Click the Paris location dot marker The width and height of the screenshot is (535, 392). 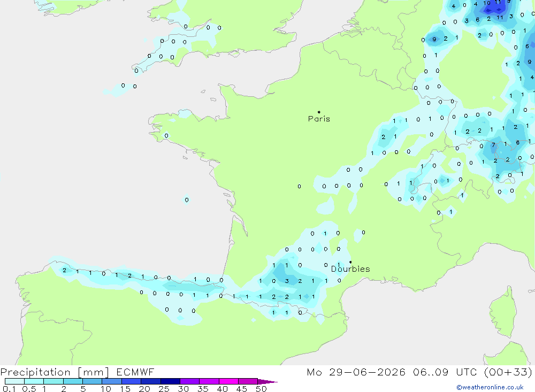pos(319,112)
